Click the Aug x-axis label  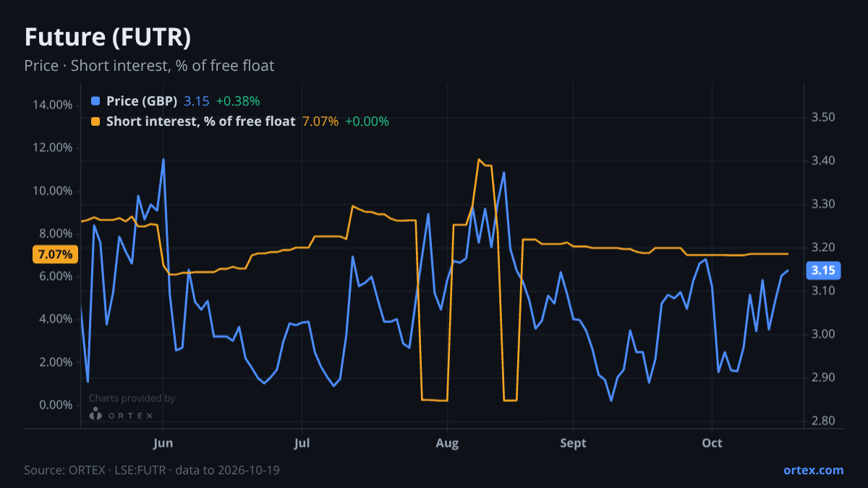click(x=448, y=442)
